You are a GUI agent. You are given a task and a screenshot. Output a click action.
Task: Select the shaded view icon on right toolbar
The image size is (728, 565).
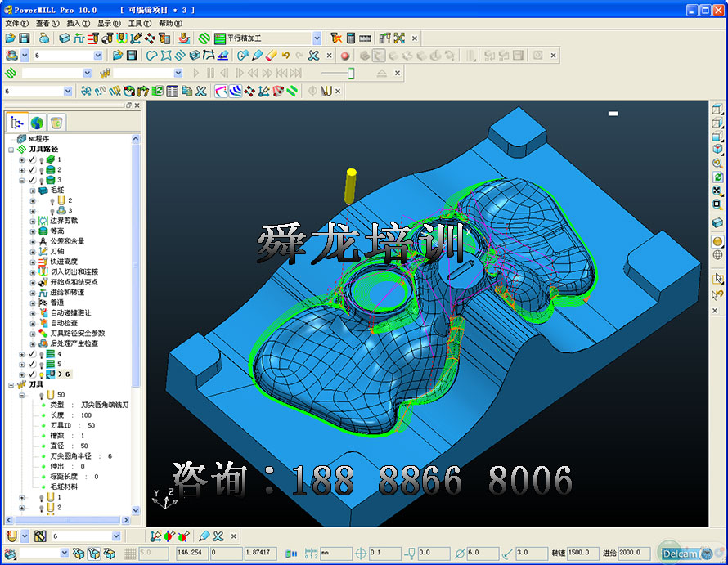pos(717,241)
